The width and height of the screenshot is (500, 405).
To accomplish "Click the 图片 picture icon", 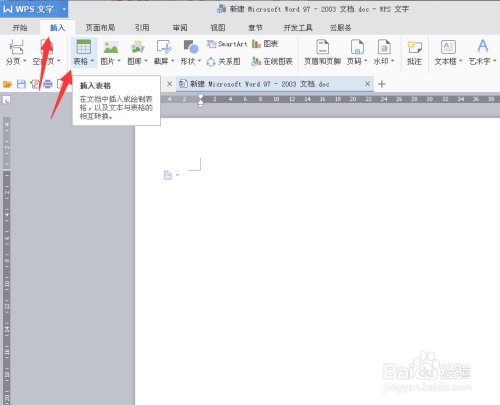I will pos(111,47).
